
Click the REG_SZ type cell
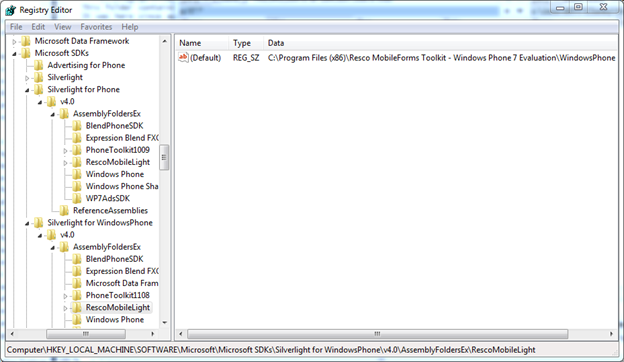pyautogui.click(x=246, y=58)
